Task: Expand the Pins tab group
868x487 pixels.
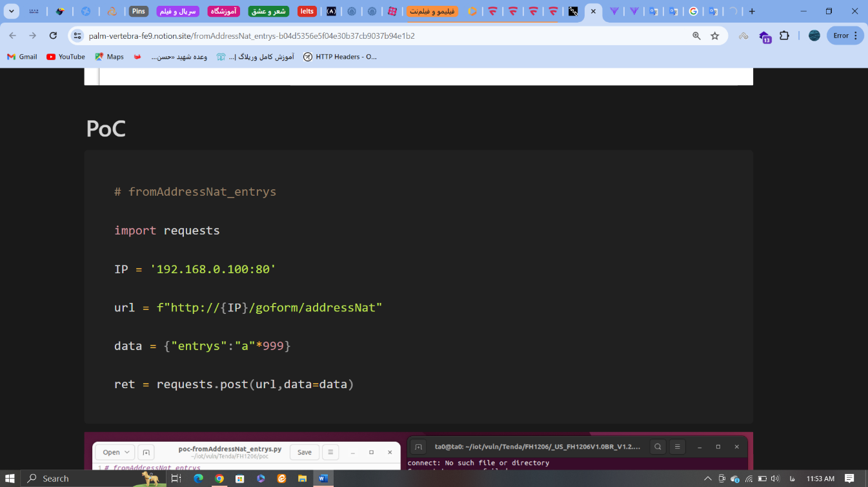Action: (139, 11)
